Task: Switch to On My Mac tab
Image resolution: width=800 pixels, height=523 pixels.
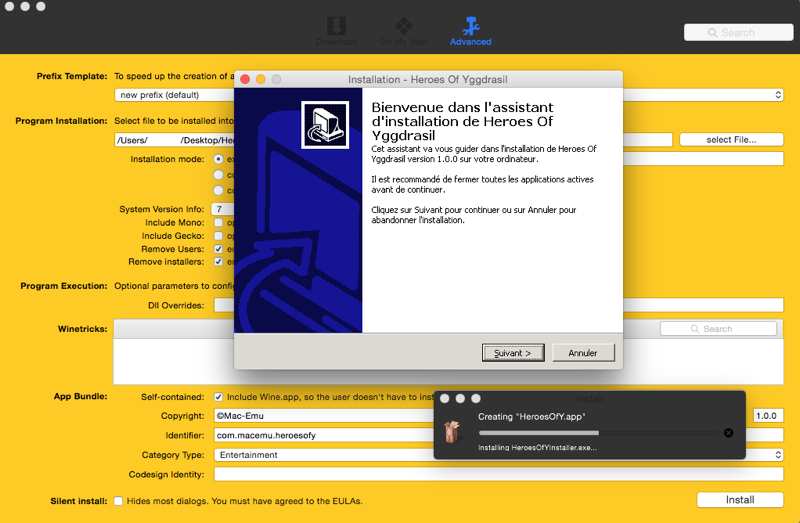Action: point(404,32)
